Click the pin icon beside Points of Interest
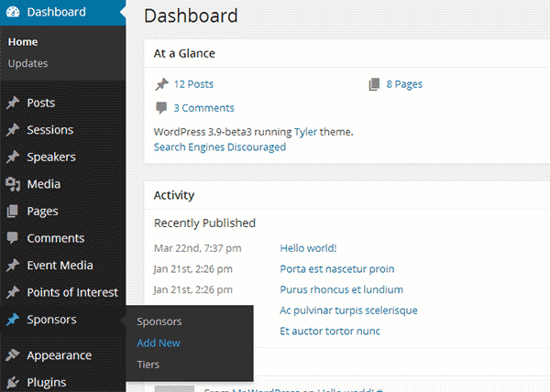This screenshot has height=392, width=550. (x=13, y=292)
